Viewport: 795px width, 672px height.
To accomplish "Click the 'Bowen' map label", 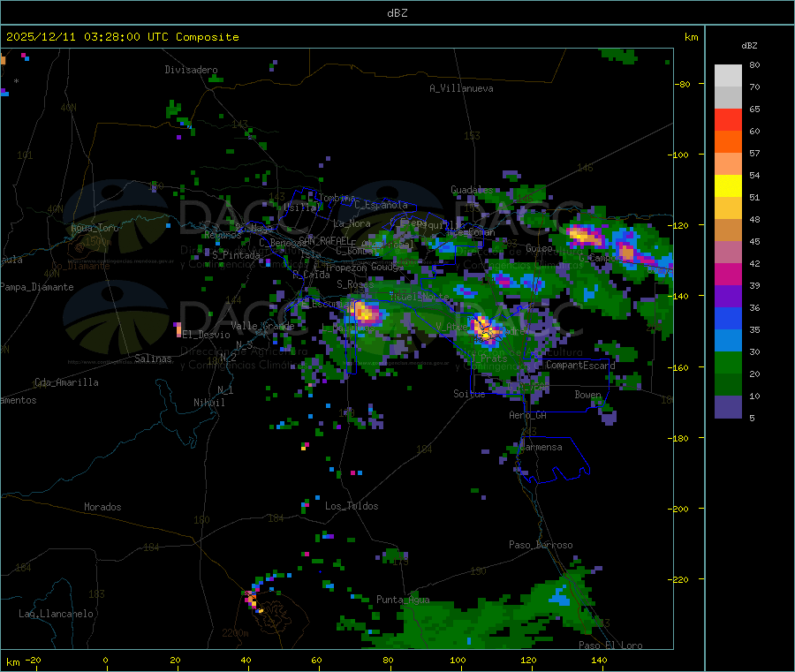I will click(x=587, y=395).
